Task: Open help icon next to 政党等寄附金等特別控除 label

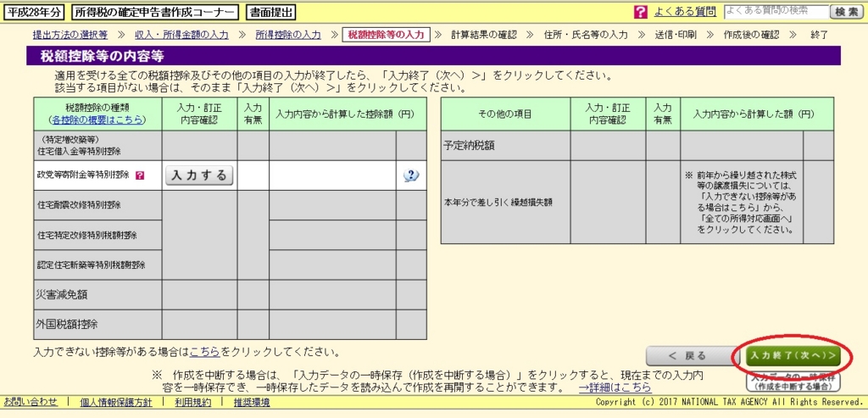Action: pos(140,176)
